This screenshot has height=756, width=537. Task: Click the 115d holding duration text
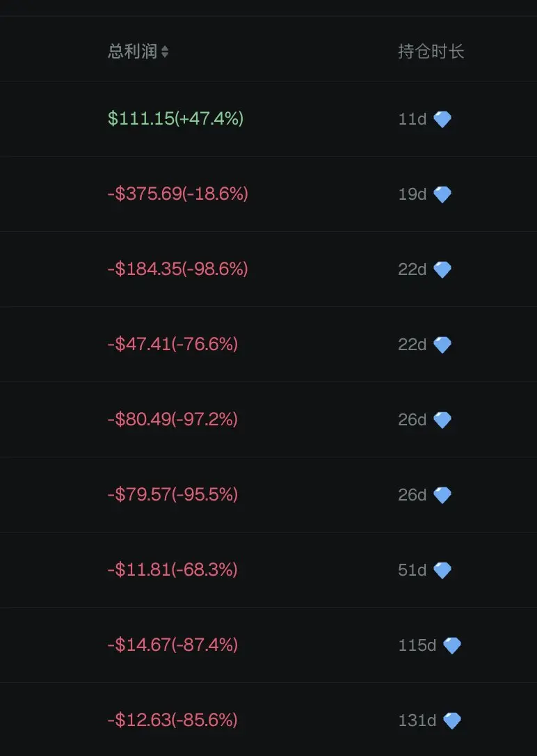(x=417, y=645)
